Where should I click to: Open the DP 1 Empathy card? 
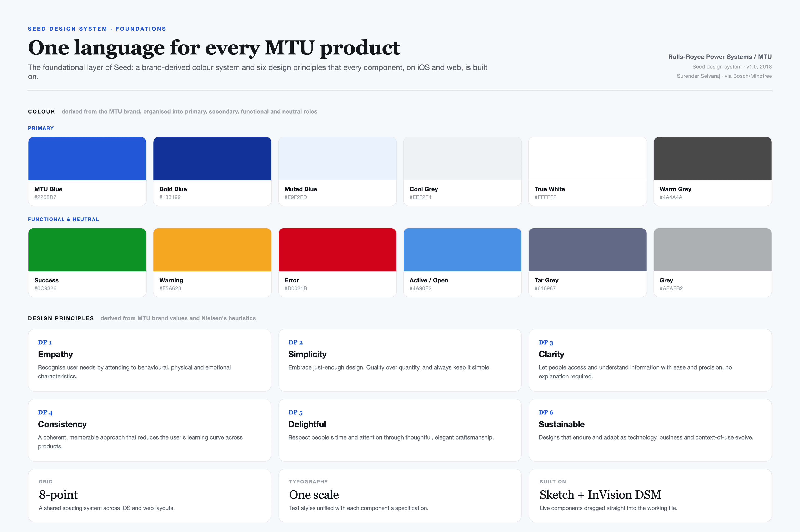pos(150,360)
